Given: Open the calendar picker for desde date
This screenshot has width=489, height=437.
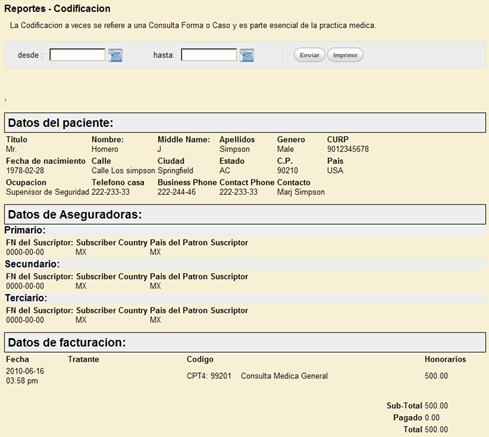Looking at the screenshot, I should (x=116, y=55).
